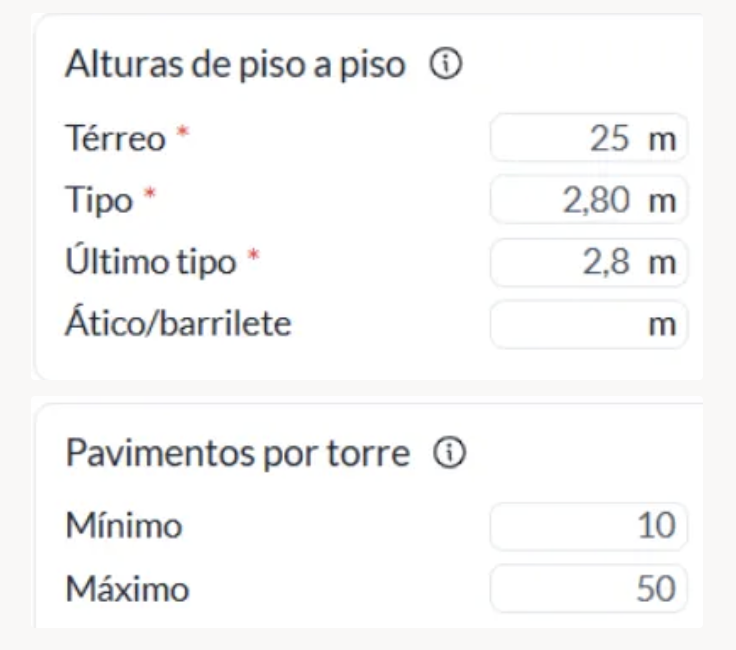Viewport: 736px width, 650px height.
Task: Select the Último tipo label
Action: tap(151, 263)
